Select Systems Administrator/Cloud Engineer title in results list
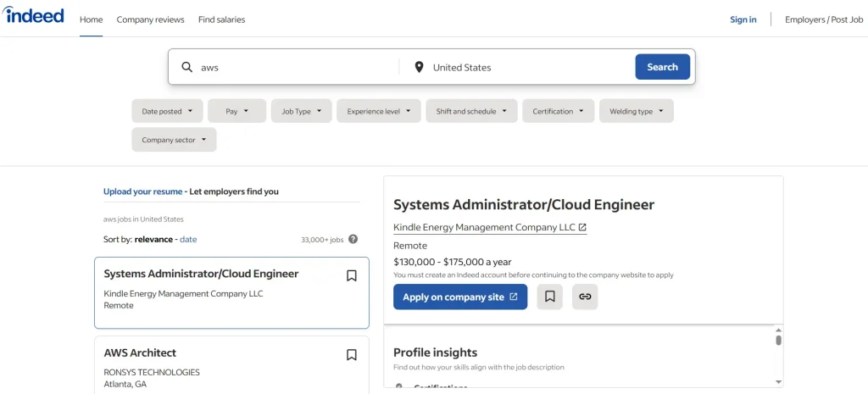The image size is (868, 394). pyautogui.click(x=201, y=274)
